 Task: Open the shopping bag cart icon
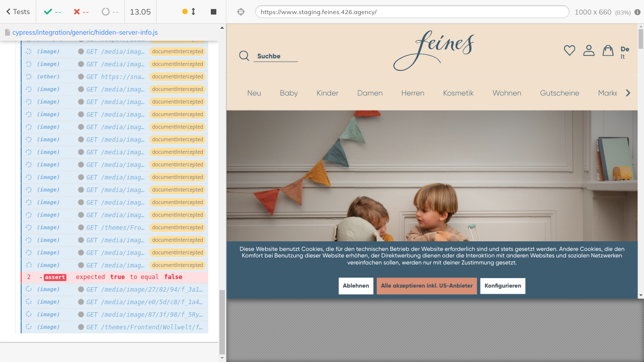pyautogui.click(x=608, y=50)
